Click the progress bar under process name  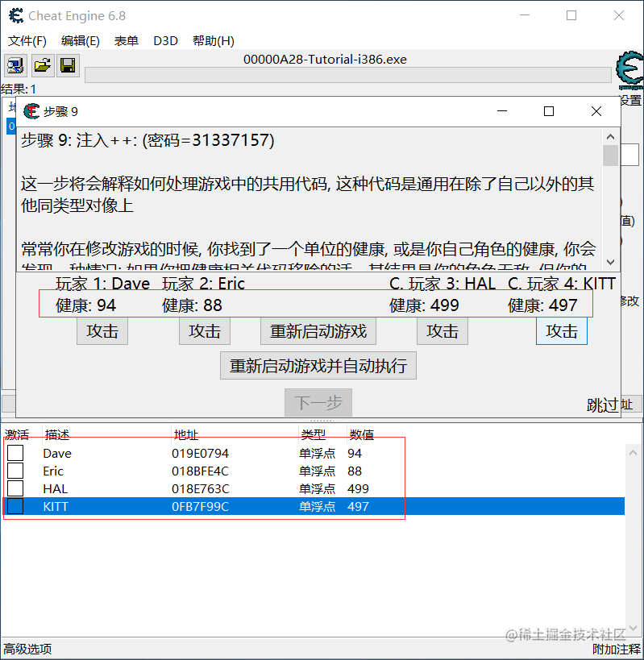click(348, 75)
